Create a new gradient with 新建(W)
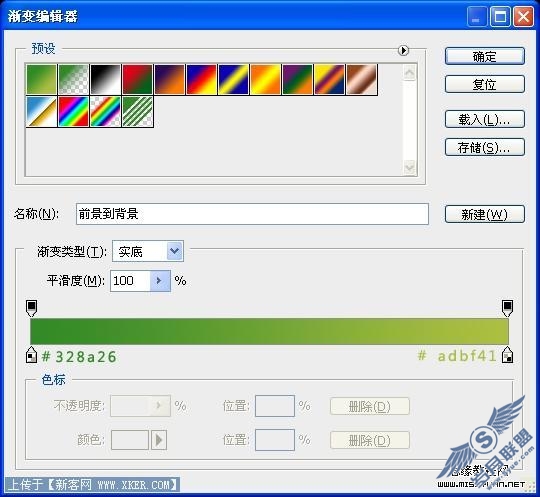540x497 pixels. click(485, 214)
